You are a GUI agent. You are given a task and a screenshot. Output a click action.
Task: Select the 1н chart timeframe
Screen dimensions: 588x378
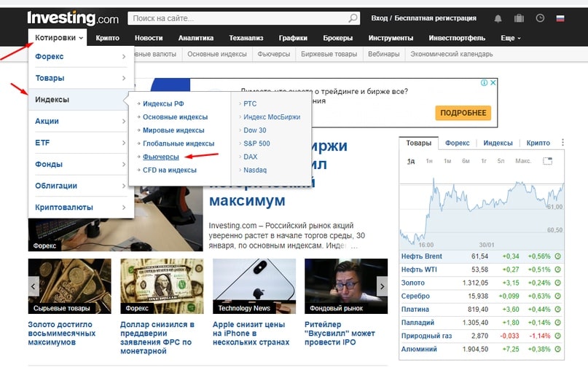point(429,161)
